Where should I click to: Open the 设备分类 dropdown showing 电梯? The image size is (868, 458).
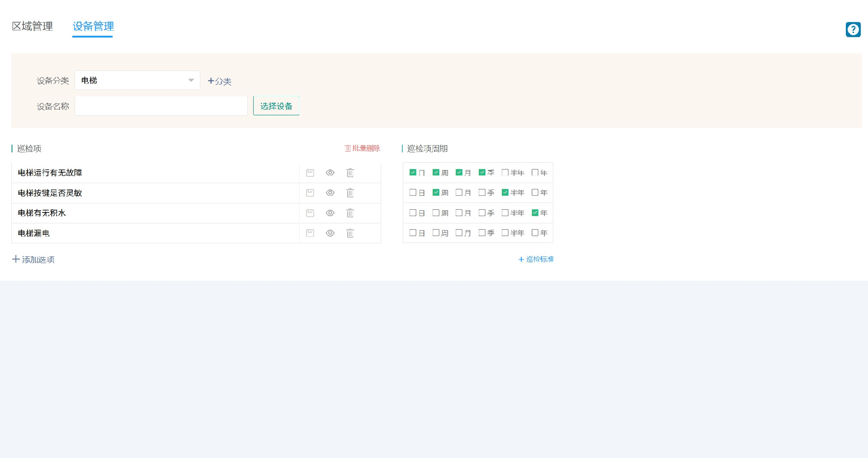coord(137,80)
